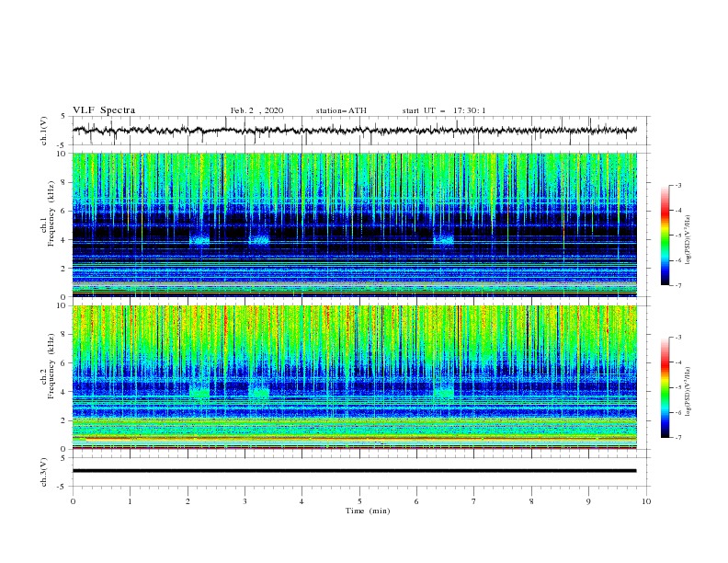Click time axis tick label "9"

click(588, 501)
